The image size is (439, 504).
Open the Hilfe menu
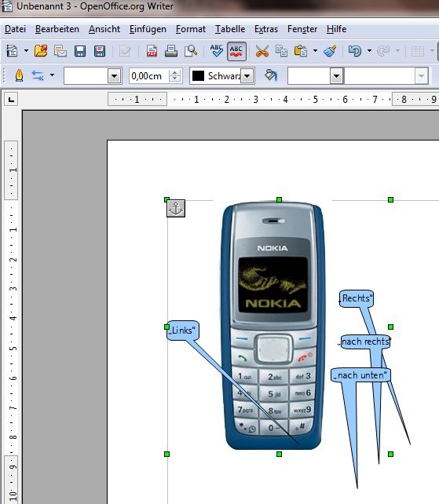click(336, 29)
